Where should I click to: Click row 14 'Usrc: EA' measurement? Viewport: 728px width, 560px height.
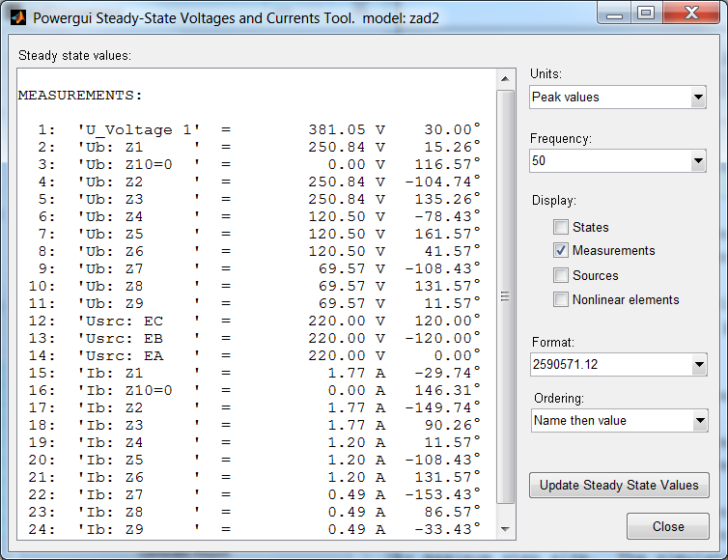(x=254, y=356)
